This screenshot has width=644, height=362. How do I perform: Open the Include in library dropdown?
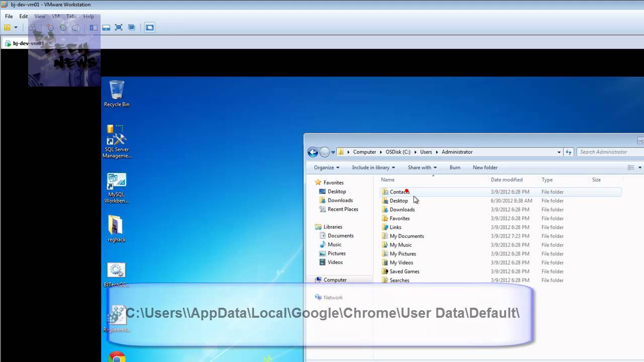(x=373, y=167)
